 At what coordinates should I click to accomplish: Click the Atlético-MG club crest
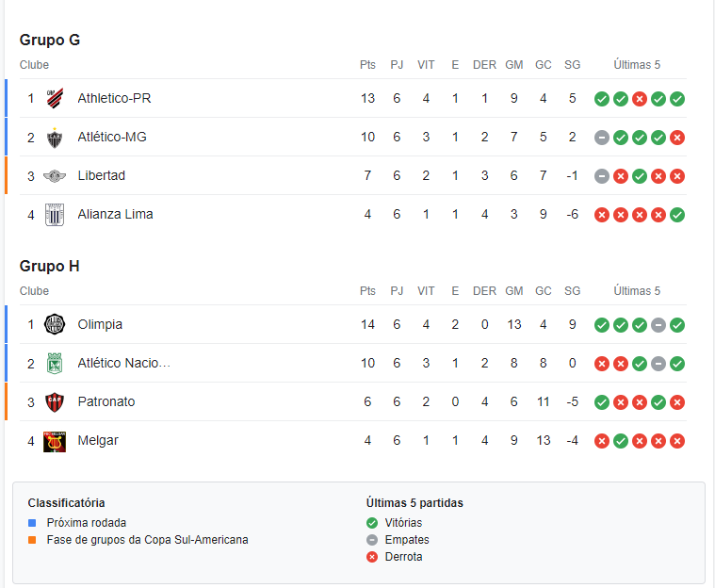[x=55, y=138]
